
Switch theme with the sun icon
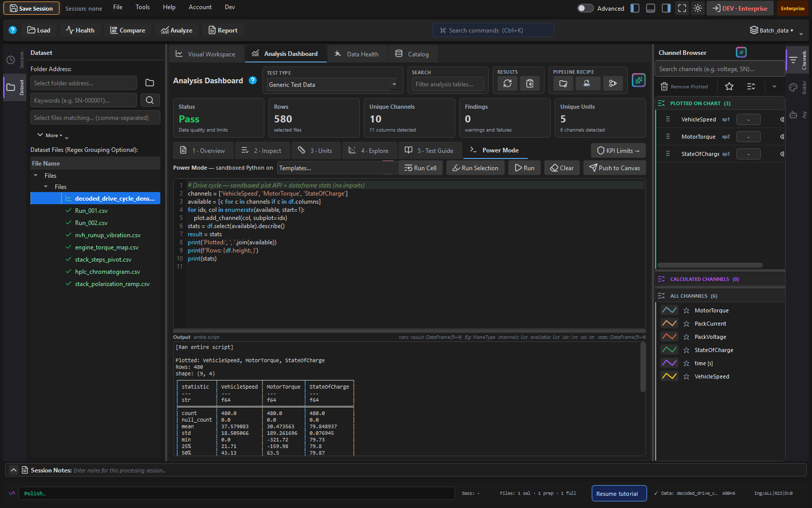click(x=698, y=8)
